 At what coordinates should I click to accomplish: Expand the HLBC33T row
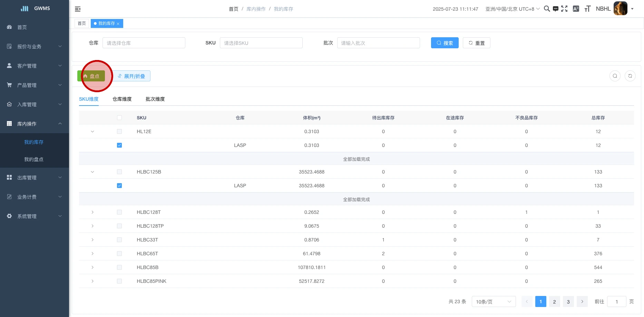92,240
